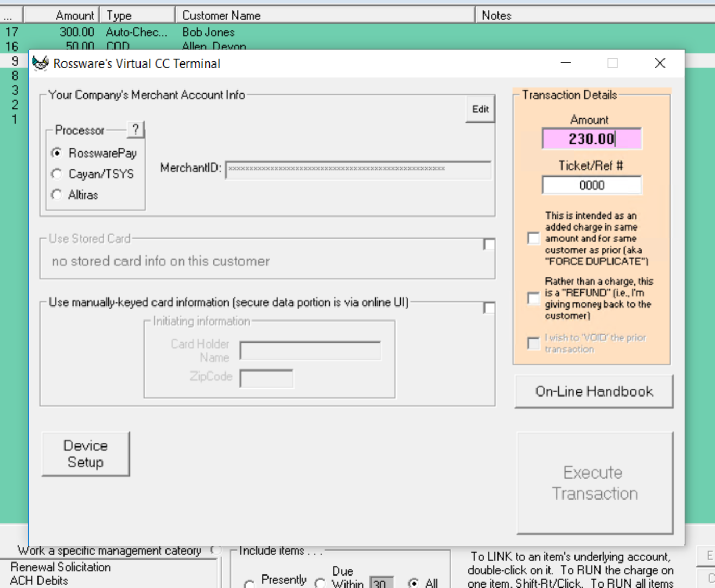This screenshot has width=715, height=588.
Task: Close the Virtual CC Terminal window
Action: pos(660,63)
